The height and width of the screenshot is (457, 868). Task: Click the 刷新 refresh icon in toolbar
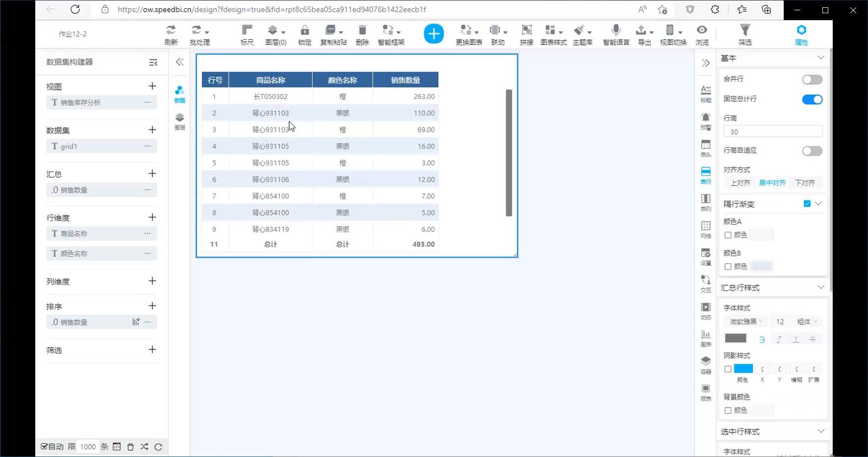[x=171, y=30]
